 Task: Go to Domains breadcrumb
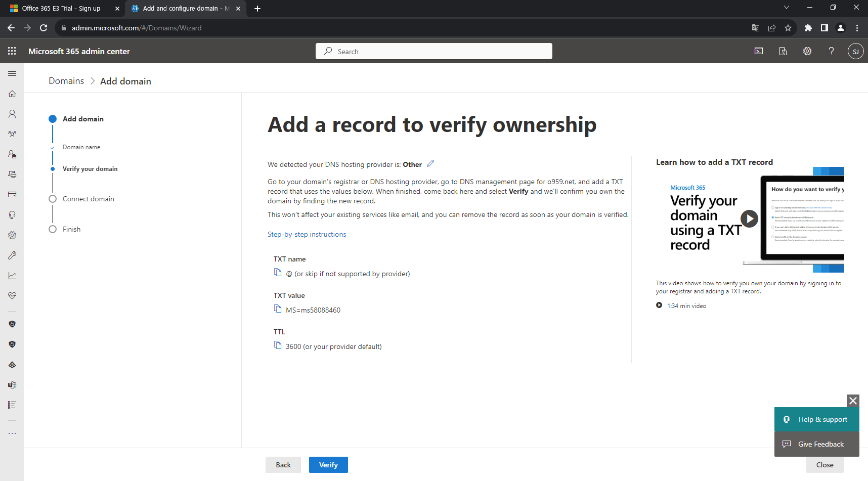tap(66, 81)
